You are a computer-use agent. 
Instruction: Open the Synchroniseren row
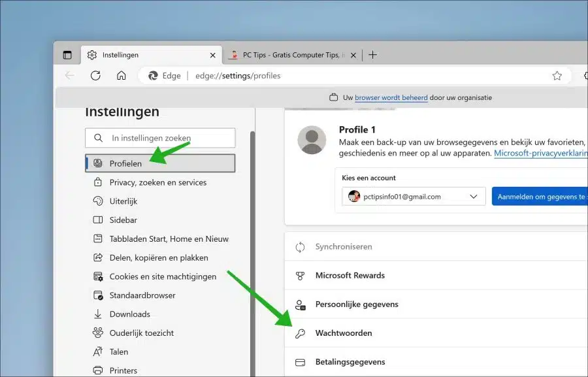pos(436,246)
